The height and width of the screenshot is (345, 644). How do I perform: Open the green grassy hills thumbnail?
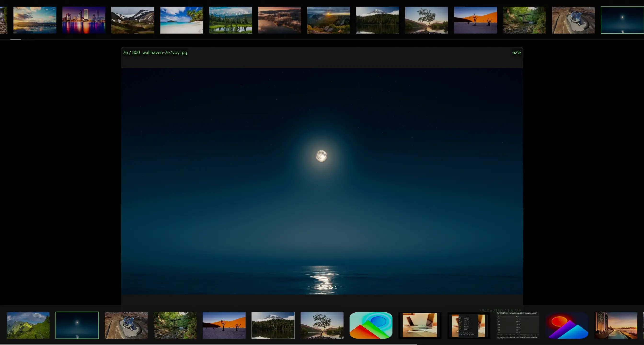pyautogui.click(x=28, y=325)
